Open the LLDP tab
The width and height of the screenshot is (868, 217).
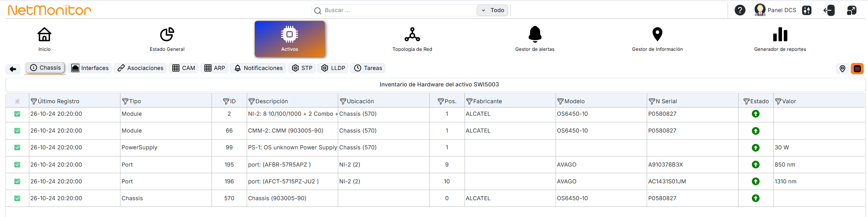[x=333, y=68]
